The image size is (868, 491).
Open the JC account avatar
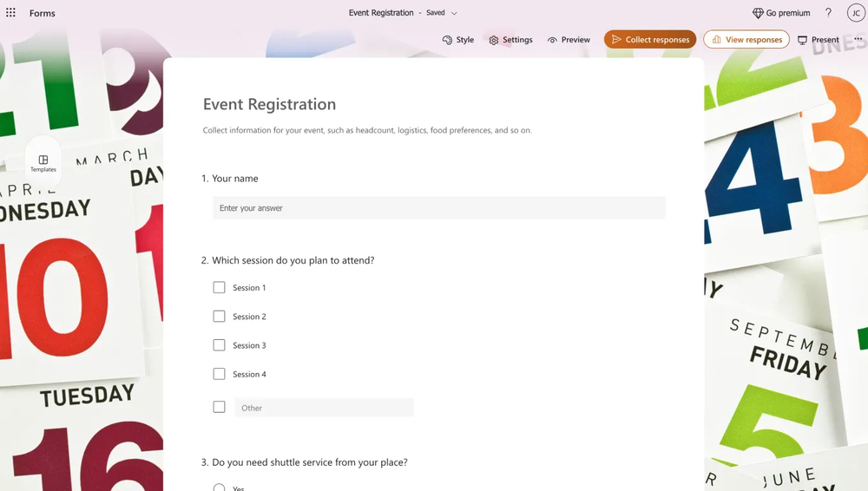[x=856, y=13]
